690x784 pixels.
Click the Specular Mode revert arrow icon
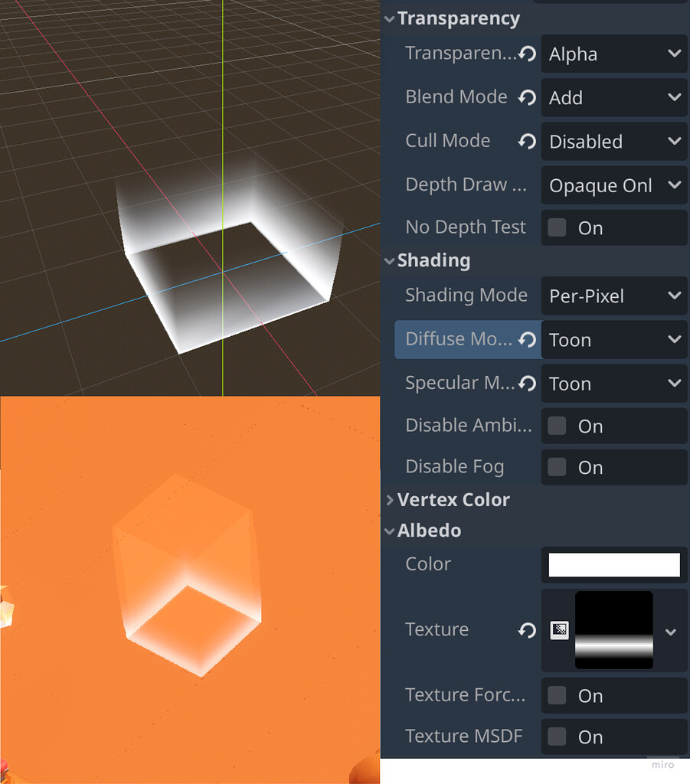[527, 384]
